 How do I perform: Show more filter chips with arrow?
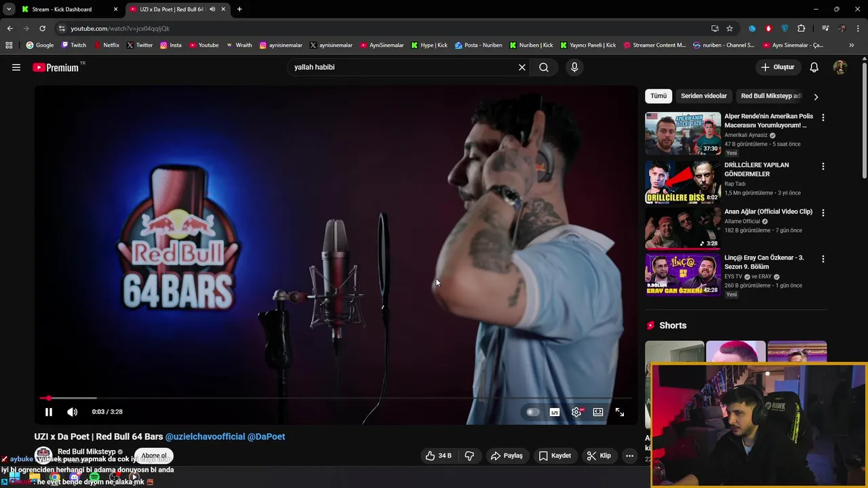coord(816,97)
